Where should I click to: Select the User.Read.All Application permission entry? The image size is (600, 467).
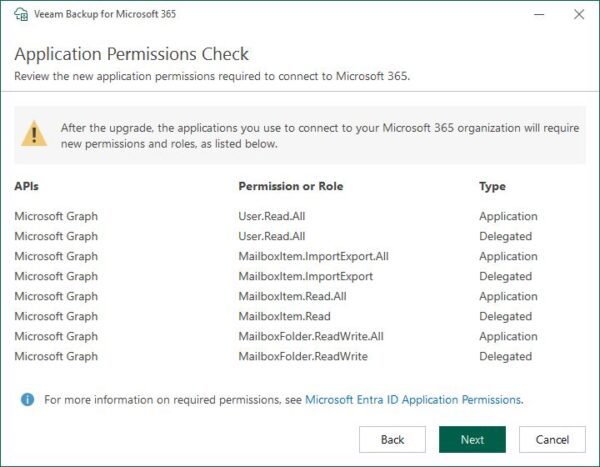coord(272,216)
